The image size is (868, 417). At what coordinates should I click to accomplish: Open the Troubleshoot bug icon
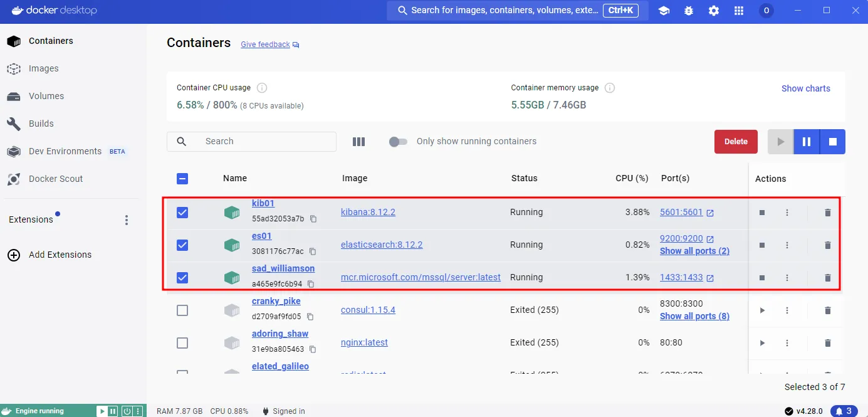(689, 11)
